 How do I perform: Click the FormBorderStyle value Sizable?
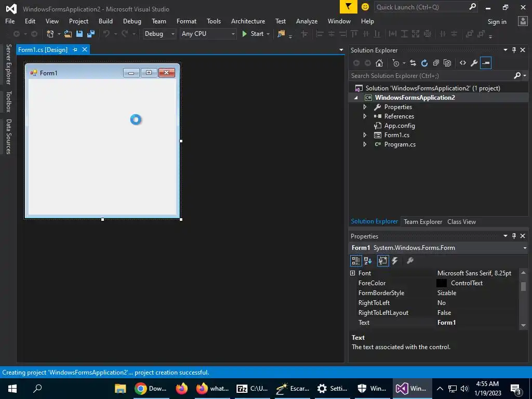tap(446, 293)
